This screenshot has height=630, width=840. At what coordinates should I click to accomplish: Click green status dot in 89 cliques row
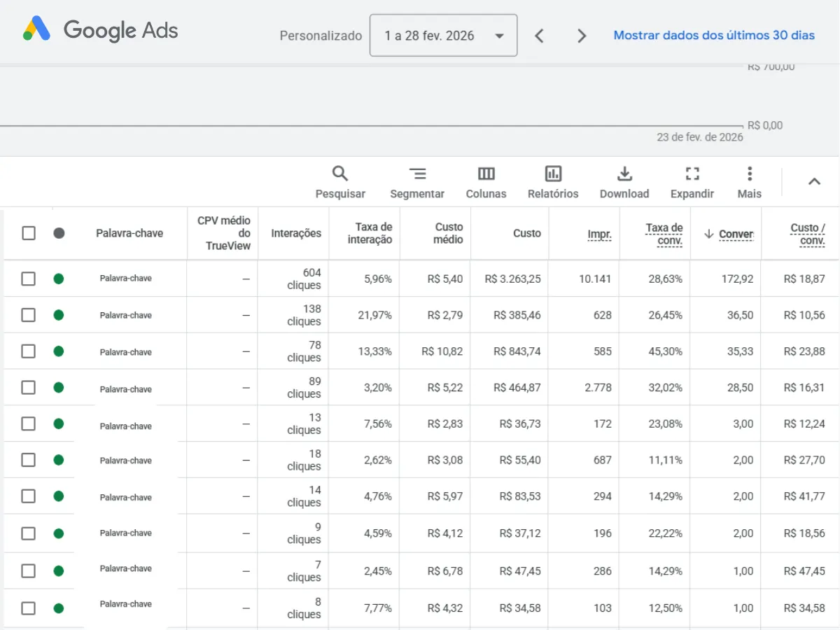59,387
